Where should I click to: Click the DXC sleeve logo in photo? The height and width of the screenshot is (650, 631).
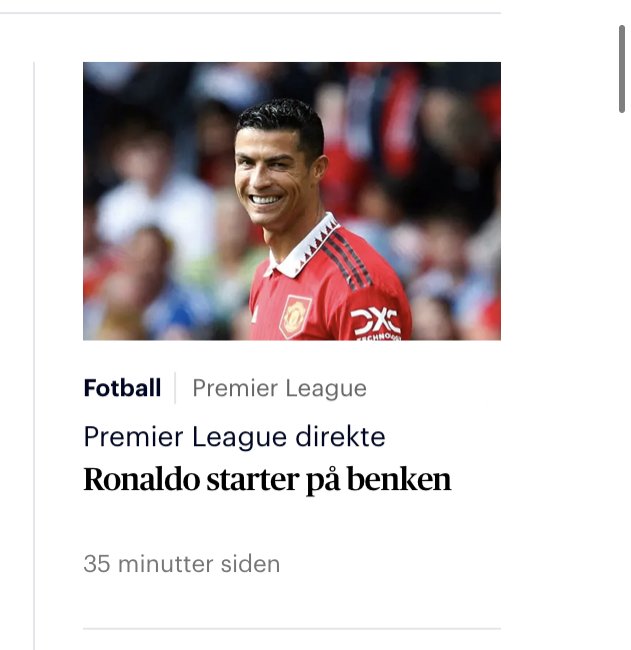click(x=375, y=323)
